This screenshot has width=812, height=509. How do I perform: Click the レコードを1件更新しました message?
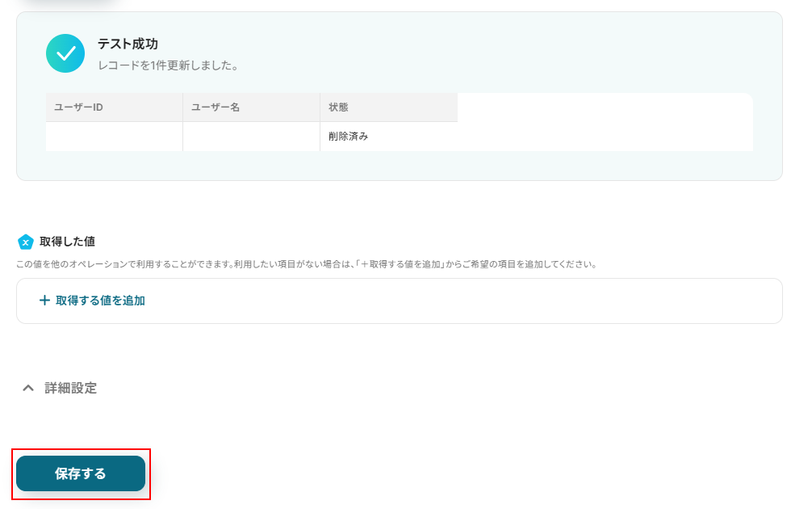[x=169, y=65]
